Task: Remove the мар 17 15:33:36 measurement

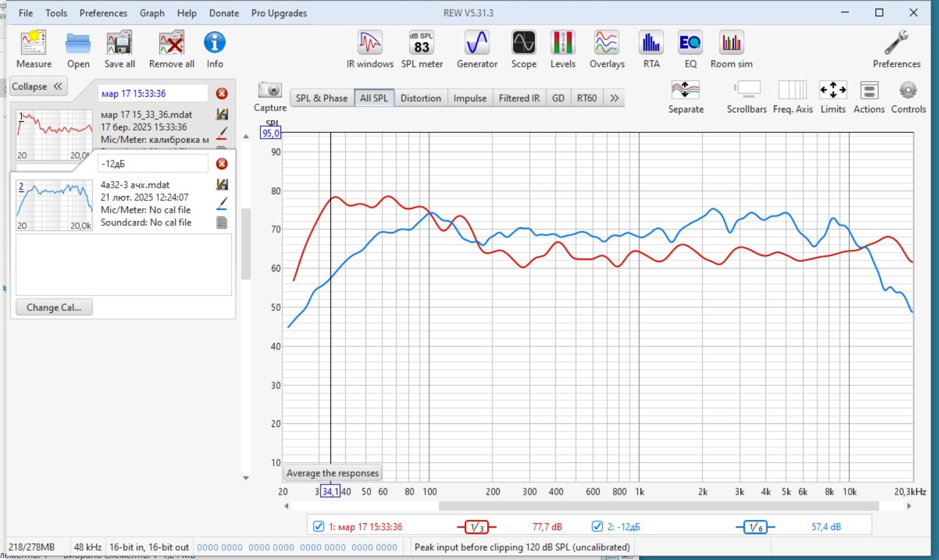Action: point(222,94)
